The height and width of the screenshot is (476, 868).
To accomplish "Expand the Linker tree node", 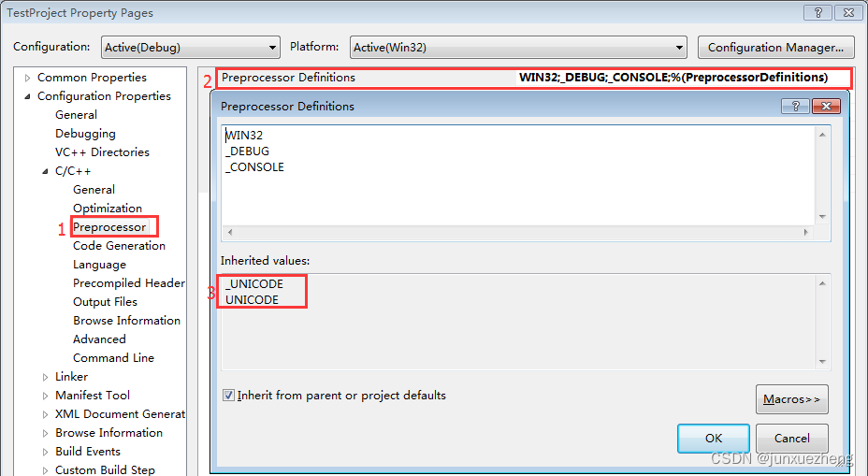I will point(46,377).
